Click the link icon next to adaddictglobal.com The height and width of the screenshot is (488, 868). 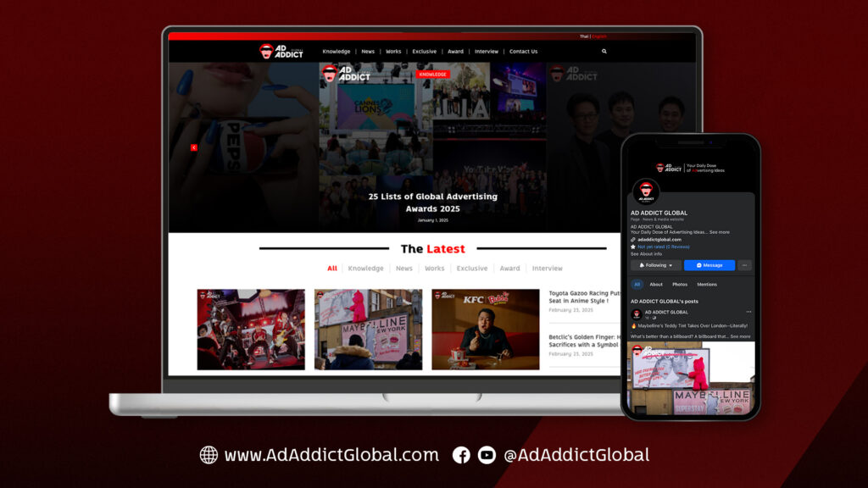(x=633, y=239)
